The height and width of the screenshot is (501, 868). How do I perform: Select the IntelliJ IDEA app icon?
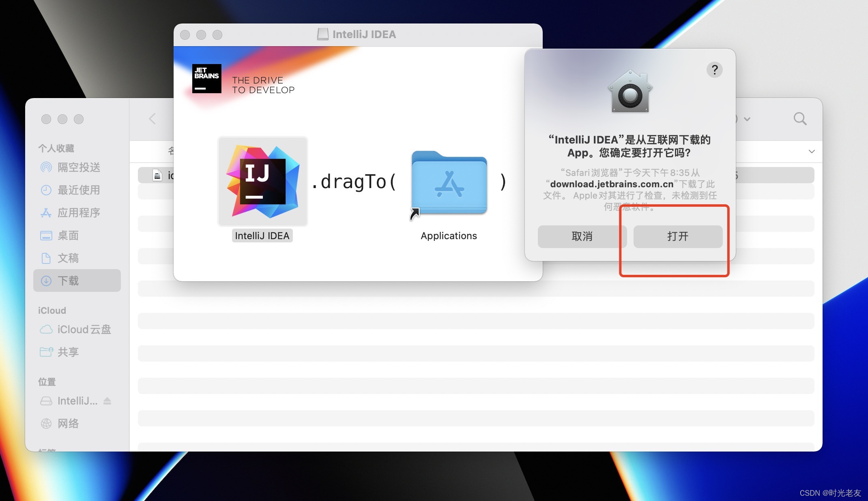click(263, 181)
